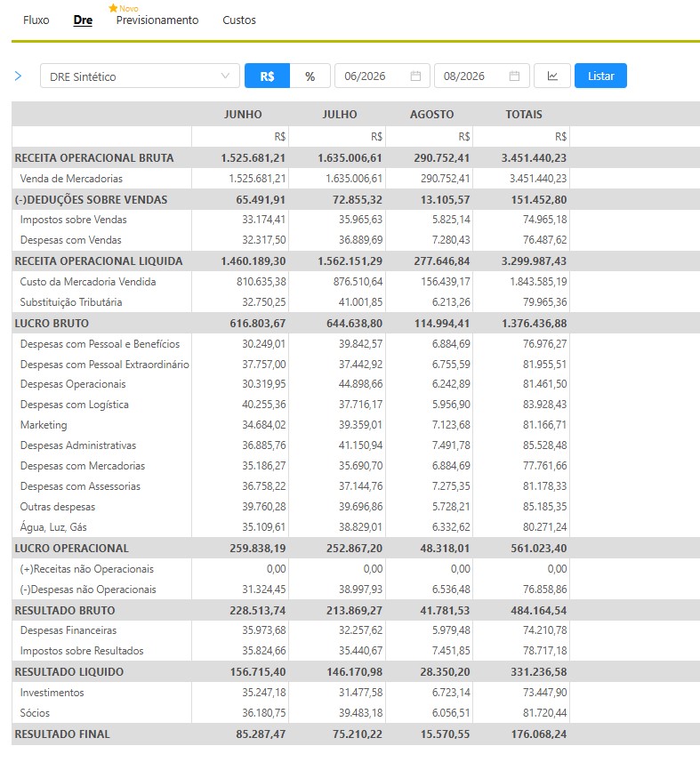Click Investimentos June value 35.247,18
700x762 pixels.
pyautogui.click(x=264, y=693)
